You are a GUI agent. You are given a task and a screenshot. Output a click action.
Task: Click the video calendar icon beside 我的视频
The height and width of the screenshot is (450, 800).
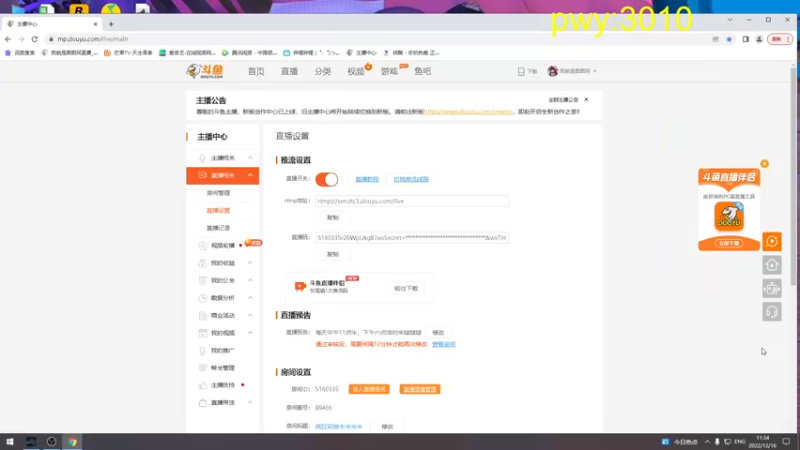(x=203, y=333)
